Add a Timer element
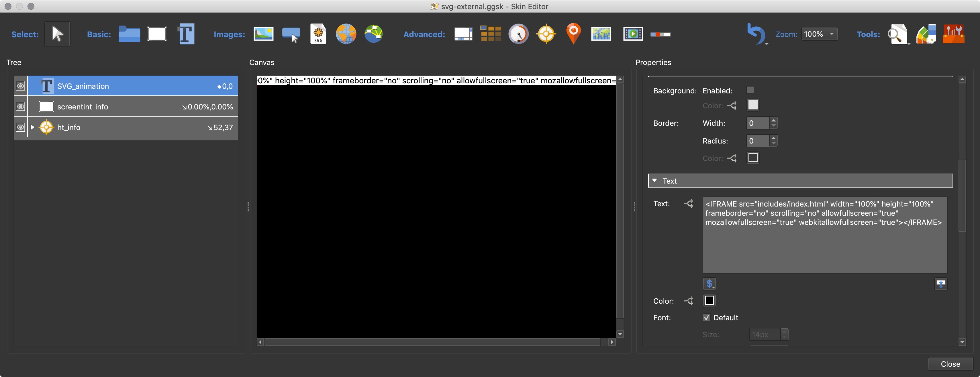This screenshot has width=980, height=377. pos(519,34)
